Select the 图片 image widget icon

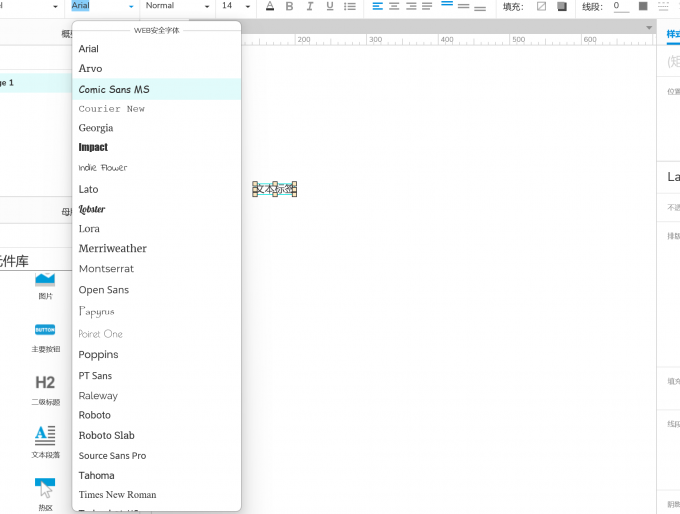pos(45,281)
